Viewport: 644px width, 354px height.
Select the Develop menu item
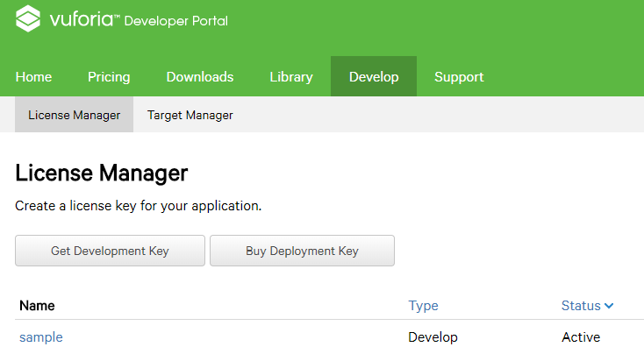[x=374, y=76]
